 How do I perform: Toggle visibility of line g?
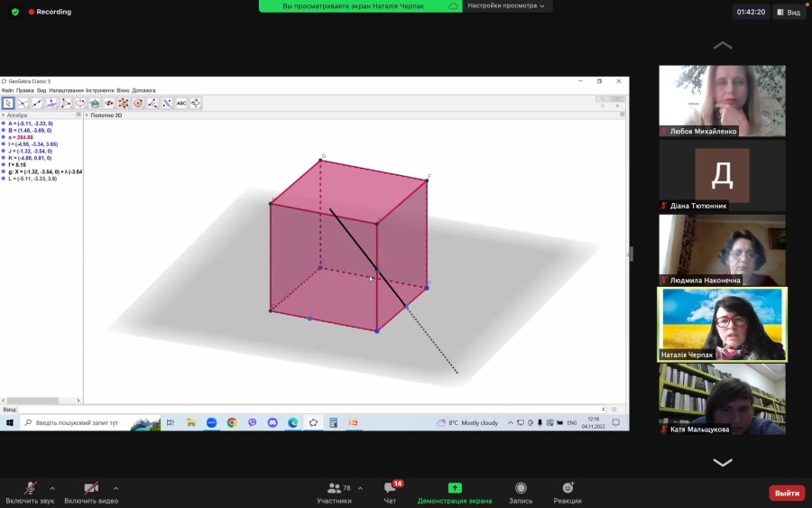coord(4,171)
